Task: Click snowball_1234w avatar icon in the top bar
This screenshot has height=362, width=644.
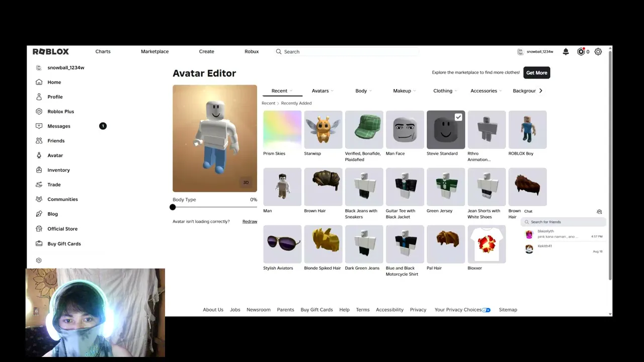Action: pos(520,52)
